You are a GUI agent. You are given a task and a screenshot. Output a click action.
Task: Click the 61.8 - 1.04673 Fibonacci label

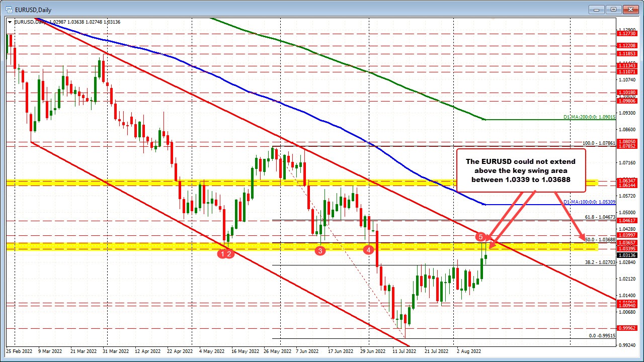tap(600, 217)
